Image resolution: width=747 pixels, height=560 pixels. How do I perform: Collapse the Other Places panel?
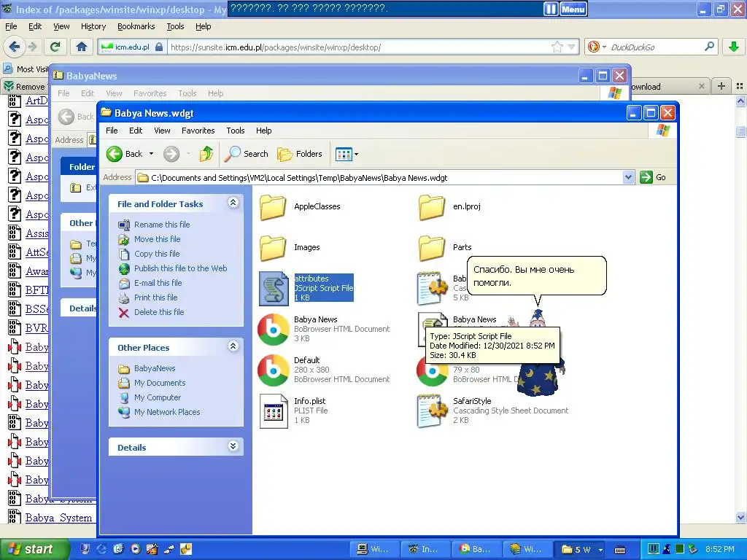(x=233, y=346)
